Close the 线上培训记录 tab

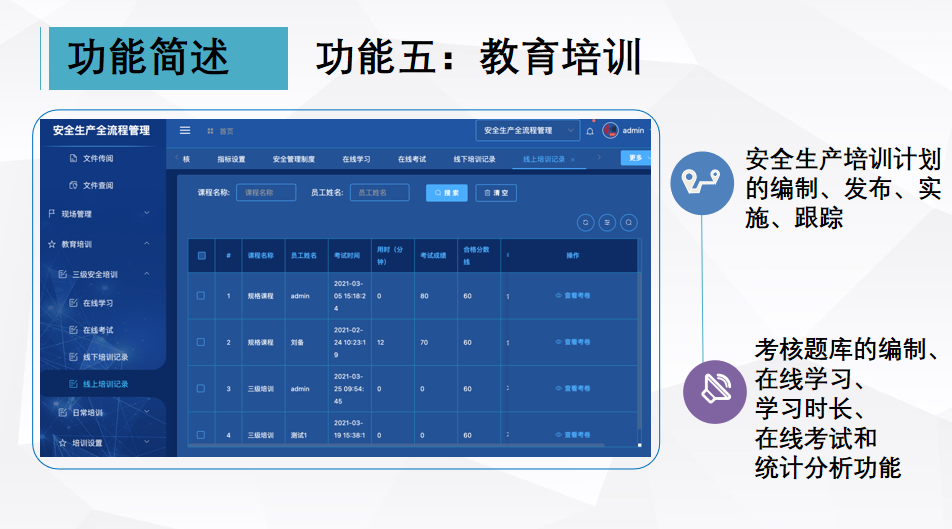573,159
